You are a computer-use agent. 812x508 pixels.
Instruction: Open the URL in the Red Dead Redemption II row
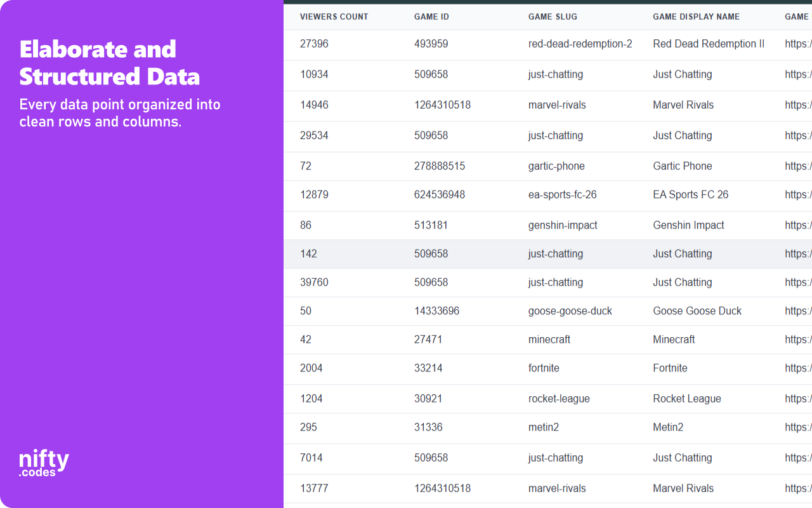[x=798, y=44]
